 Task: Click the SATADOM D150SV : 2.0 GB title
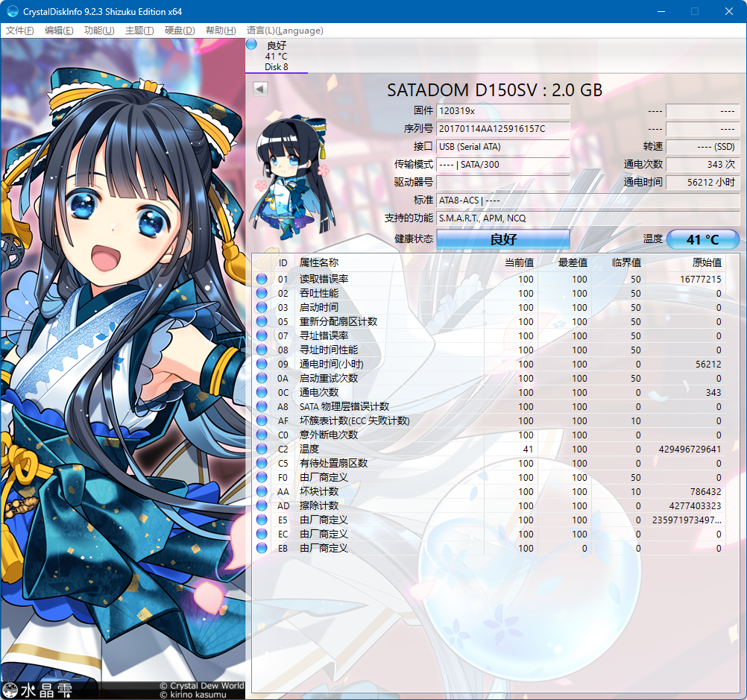click(494, 90)
